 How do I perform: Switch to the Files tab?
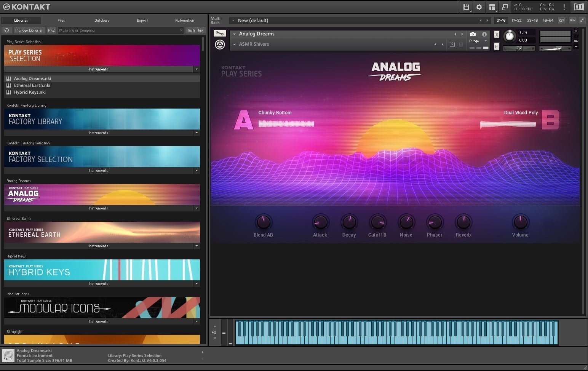pyautogui.click(x=61, y=20)
